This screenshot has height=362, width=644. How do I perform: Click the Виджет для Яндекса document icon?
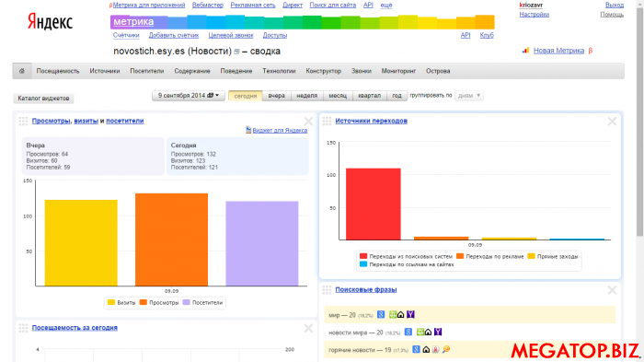[248, 130]
